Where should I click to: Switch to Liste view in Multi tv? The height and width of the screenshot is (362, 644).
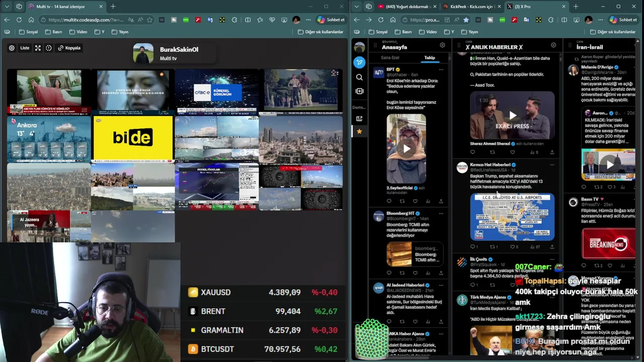coord(25,48)
